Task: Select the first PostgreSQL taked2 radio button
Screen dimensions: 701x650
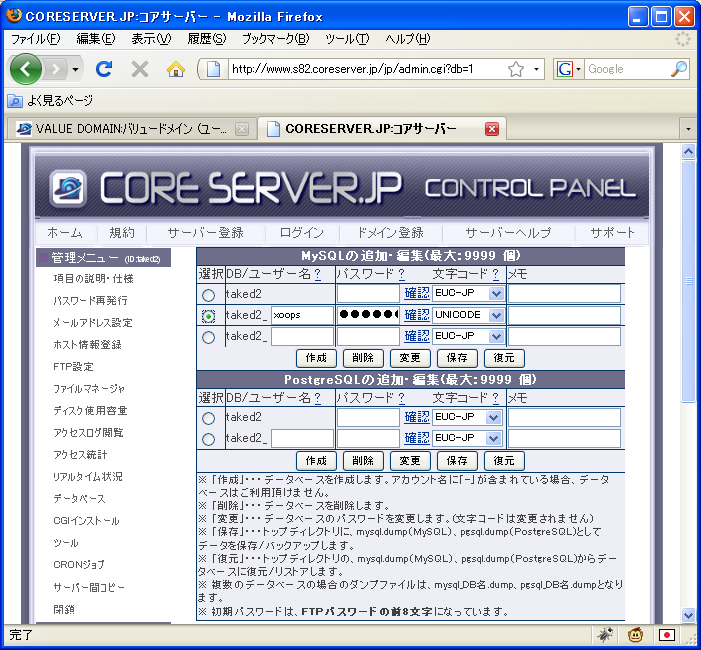Action: [x=208, y=418]
